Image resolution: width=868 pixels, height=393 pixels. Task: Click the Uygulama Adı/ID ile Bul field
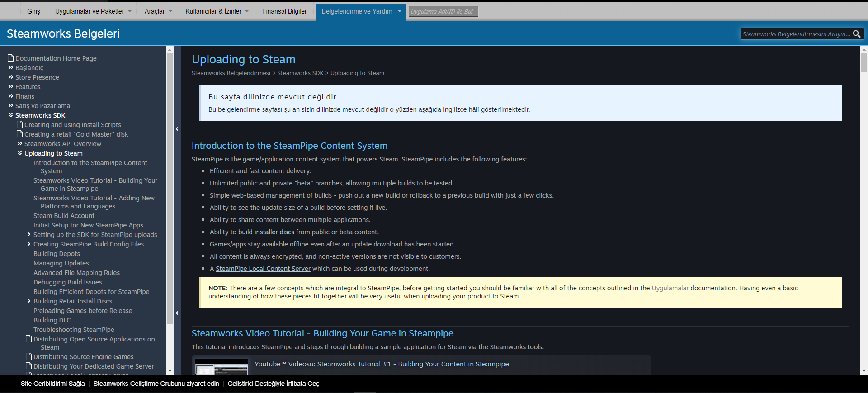[x=443, y=11]
